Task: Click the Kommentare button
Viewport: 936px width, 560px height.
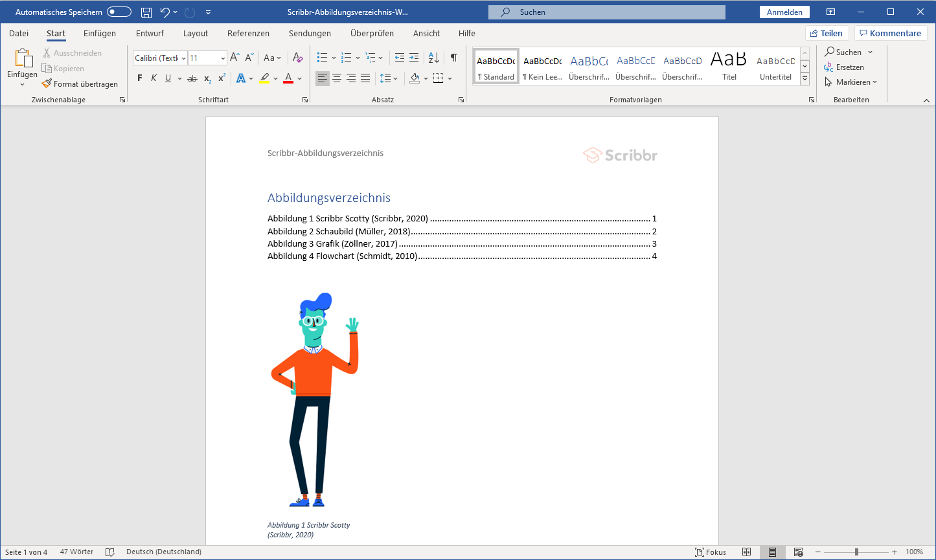Action: pos(891,33)
